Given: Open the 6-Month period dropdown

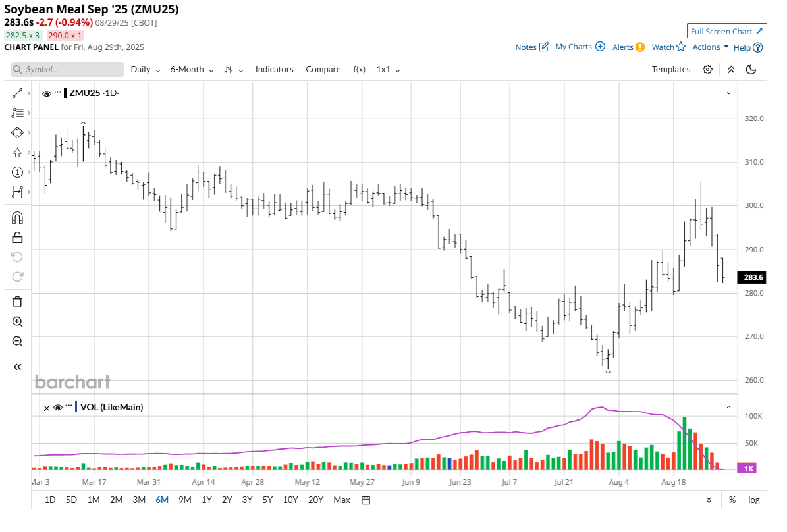Looking at the screenshot, I should (x=192, y=70).
